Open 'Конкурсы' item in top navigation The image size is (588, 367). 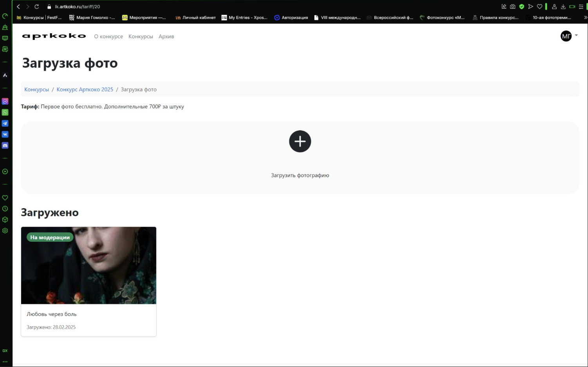(x=141, y=36)
